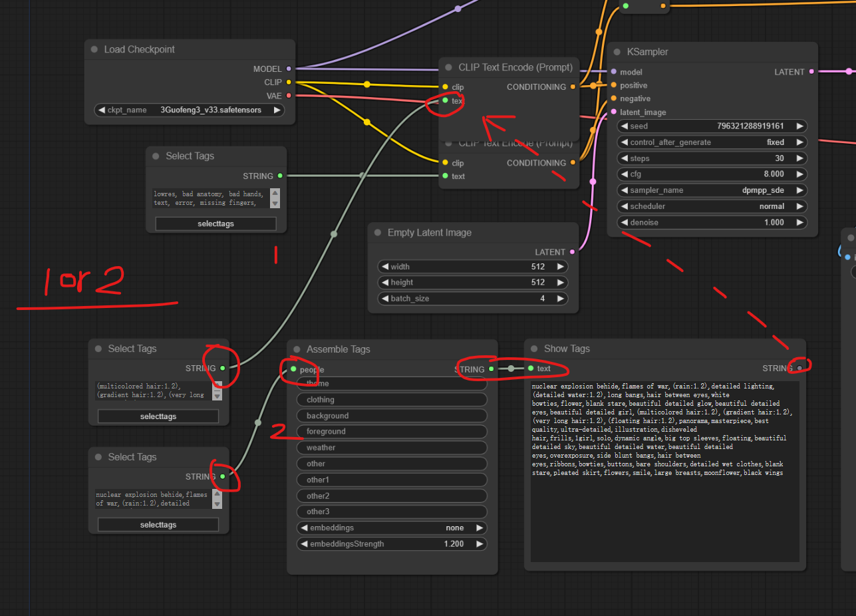
Task: Click the other3 field in Assemble Tags
Action: coord(392,512)
